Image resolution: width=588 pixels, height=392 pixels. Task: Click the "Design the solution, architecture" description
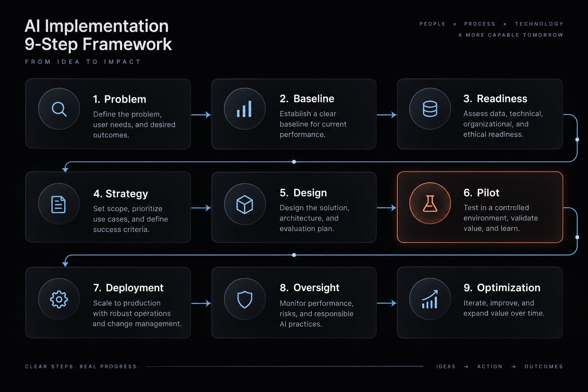click(x=314, y=218)
